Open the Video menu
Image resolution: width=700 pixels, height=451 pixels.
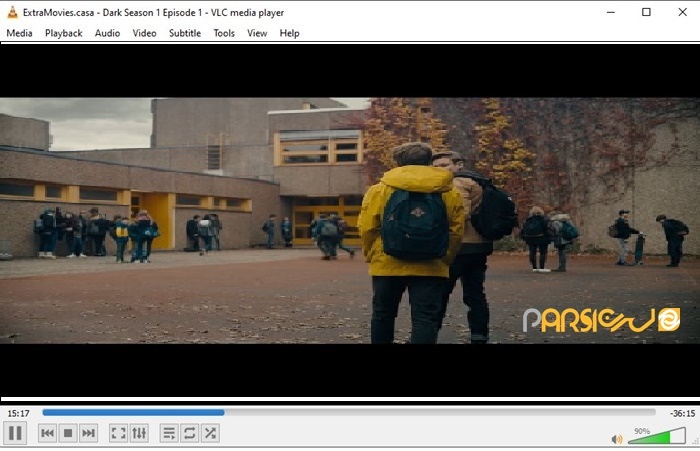pyautogui.click(x=144, y=33)
